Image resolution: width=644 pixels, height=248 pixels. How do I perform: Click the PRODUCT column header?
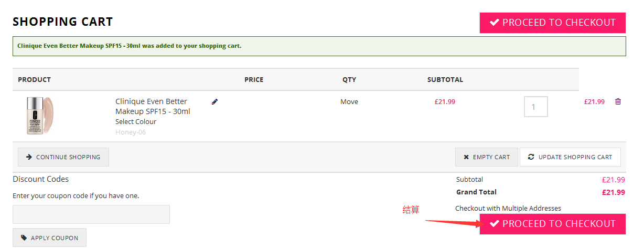tap(34, 80)
